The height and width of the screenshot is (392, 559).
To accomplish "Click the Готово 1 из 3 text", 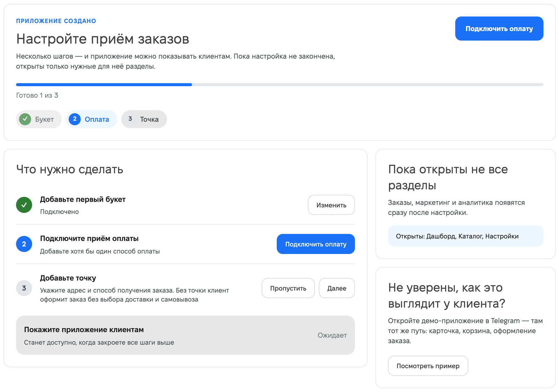I will coord(37,95).
